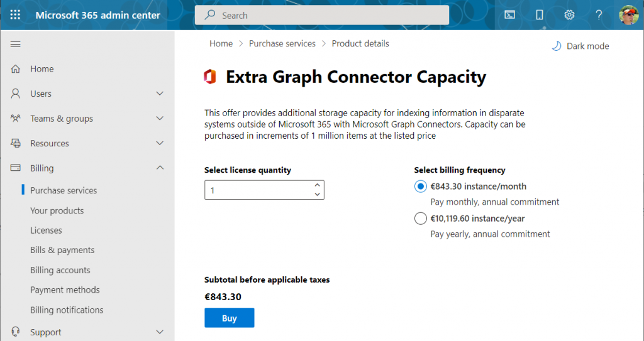Click 'Subtotal before applicable taxes' label
This screenshot has width=644, height=341.
(x=267, y=280)
